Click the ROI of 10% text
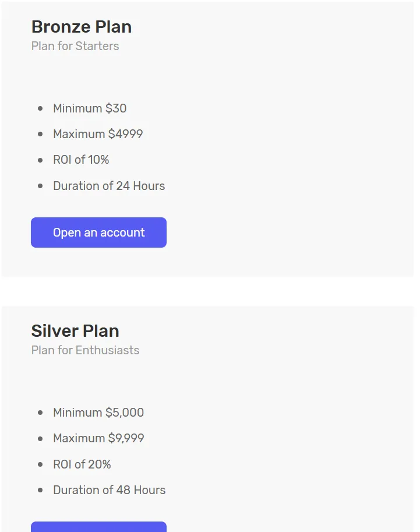 coord(81,160)
